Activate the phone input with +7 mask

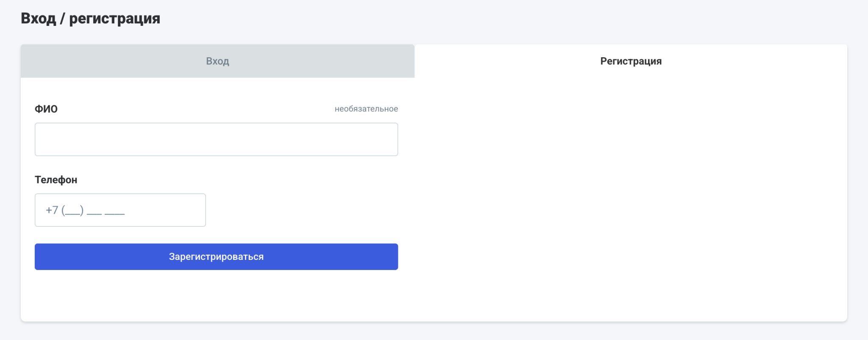[x=120, y=210]
